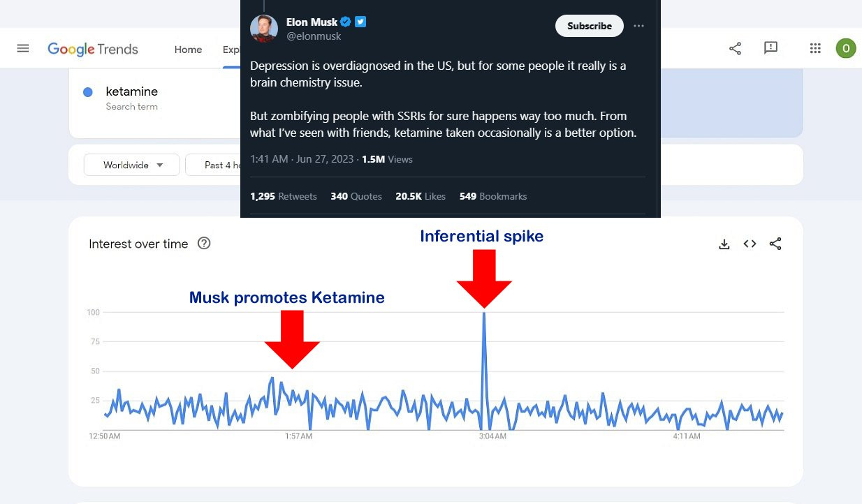Open the Google Trends logo link

(93, 49)
